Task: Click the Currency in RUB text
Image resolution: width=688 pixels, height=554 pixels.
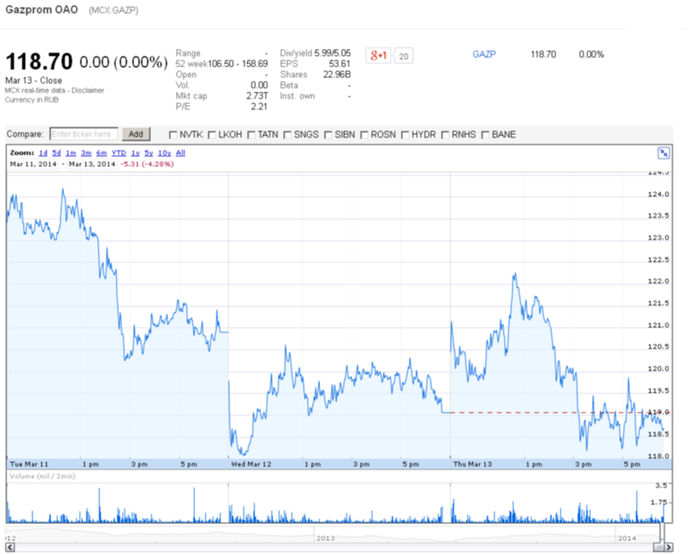Action: click(32, 100)
